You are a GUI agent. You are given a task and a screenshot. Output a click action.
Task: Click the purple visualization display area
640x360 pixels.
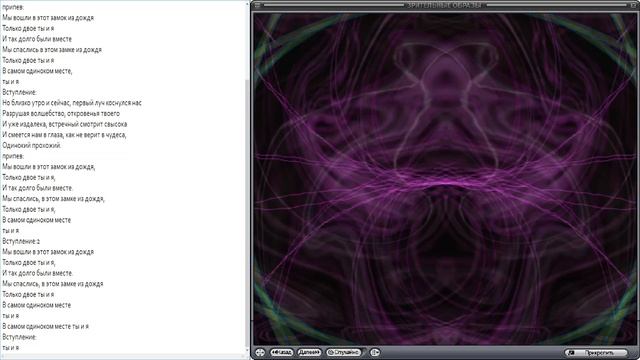(x=444, y=179)
